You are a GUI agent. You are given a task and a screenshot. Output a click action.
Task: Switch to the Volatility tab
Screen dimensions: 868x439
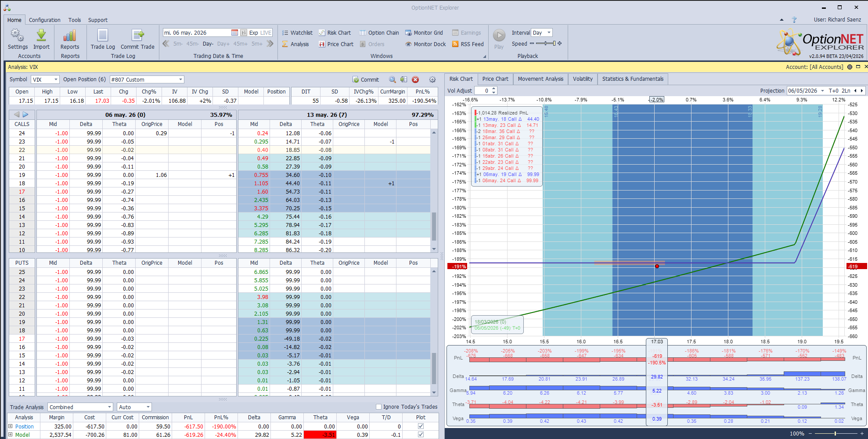[x=583, y=79]
